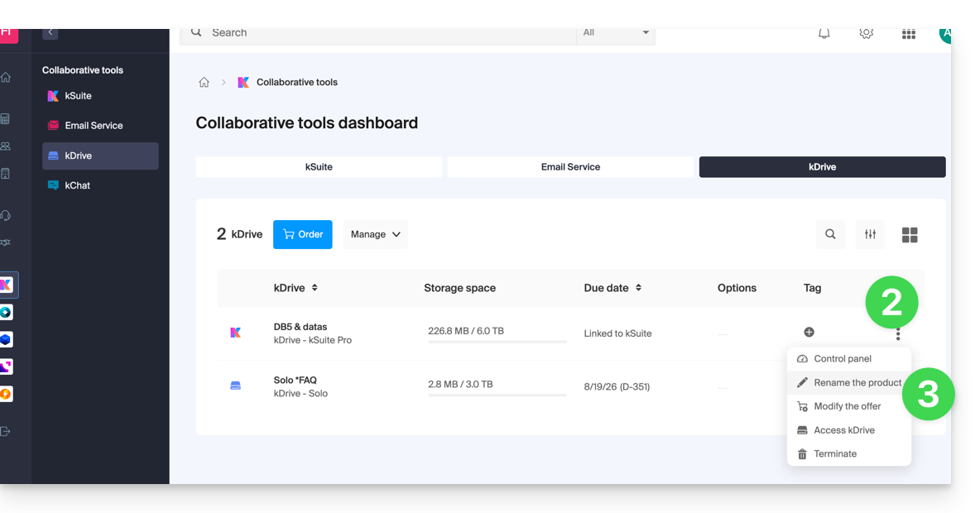Image resolution: width=980 pixels, height=513 pixels.
Task: Open the user avatar menu
Action: (x=945, y=35)
